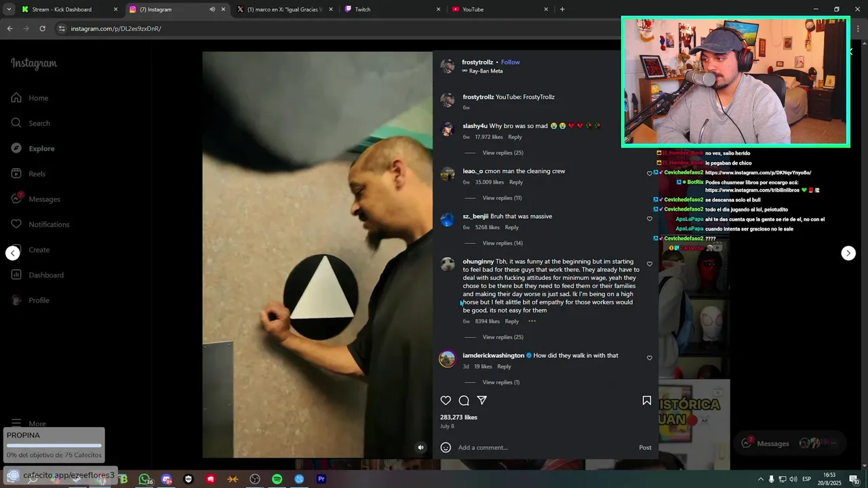868x488 pixels.
Task: Share the post with the paper plane icon
Action: pyautogui.click(x=482, y=401)
